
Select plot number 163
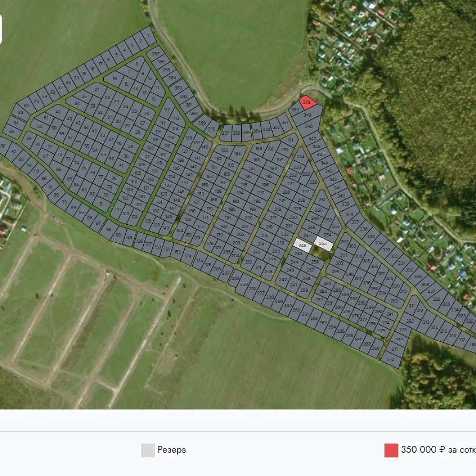tap(224, 150)
